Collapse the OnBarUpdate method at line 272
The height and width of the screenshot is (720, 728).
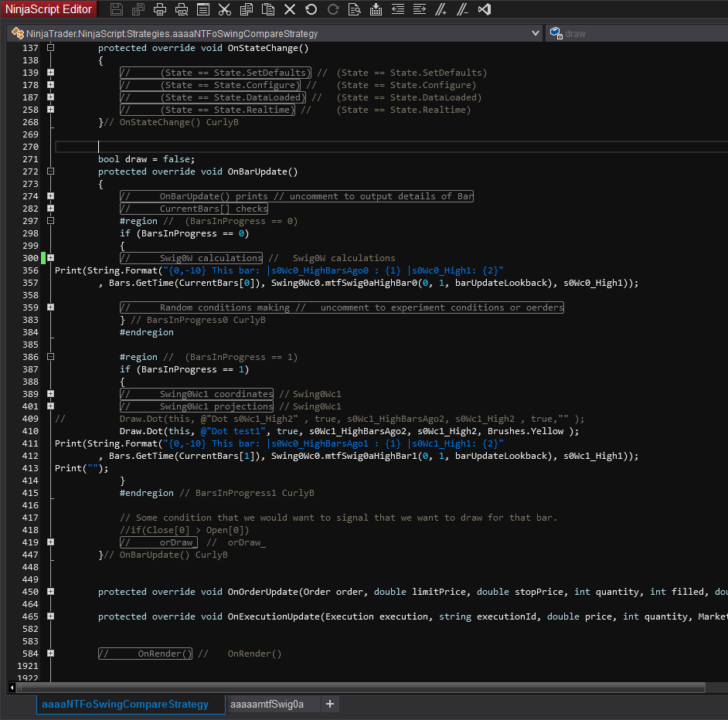50,172
